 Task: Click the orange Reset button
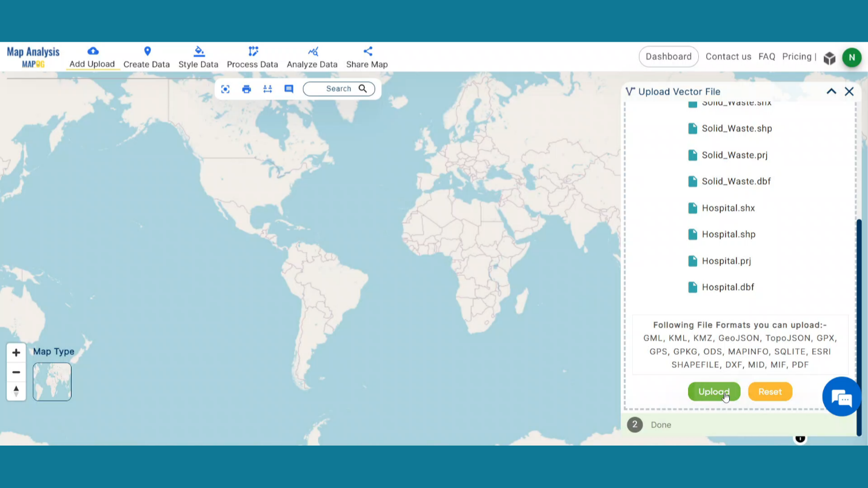(770, 392)
